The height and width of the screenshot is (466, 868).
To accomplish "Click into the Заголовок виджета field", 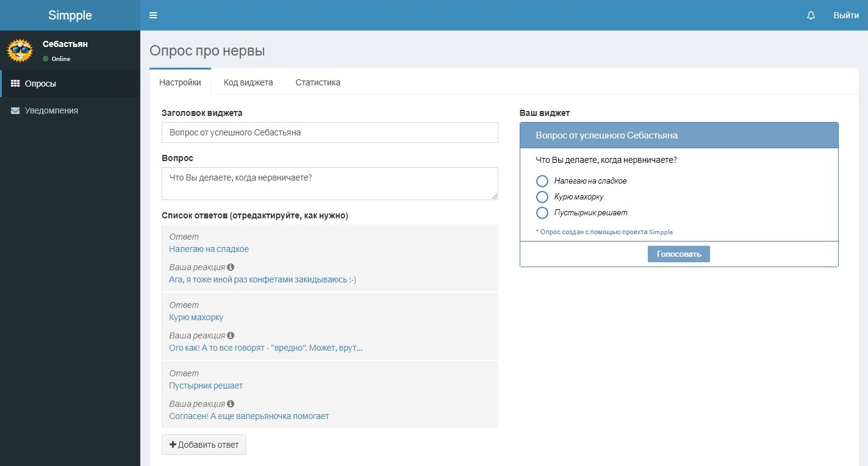I will (x=330, y=132).
